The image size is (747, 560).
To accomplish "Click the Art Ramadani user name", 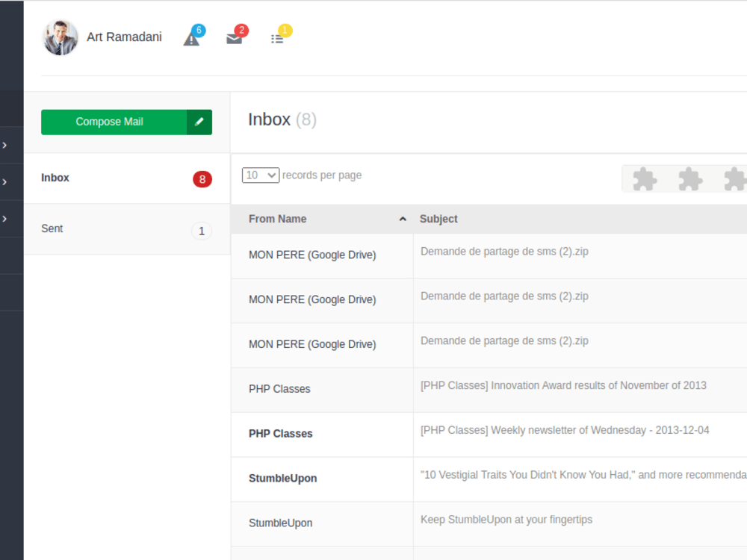I will tap(124, 37).
